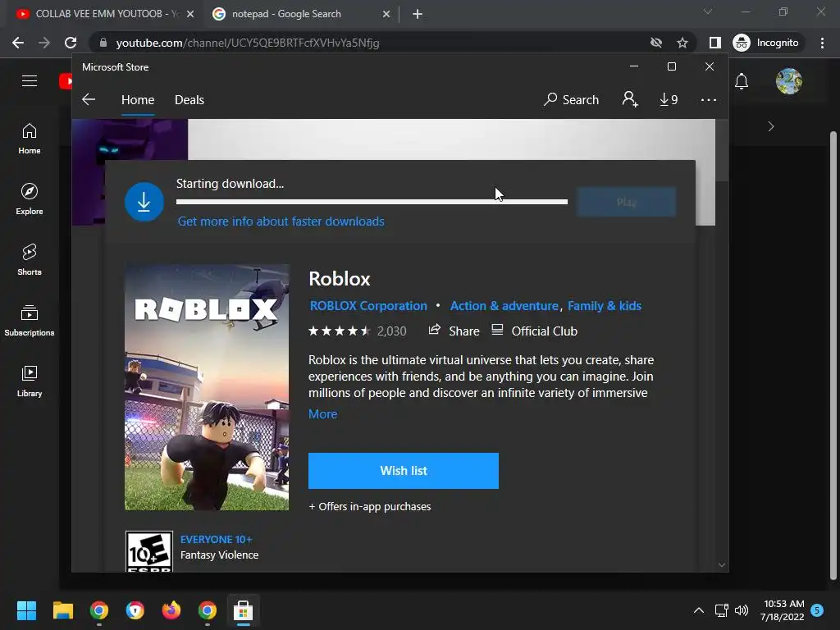840x630 pixels.
Task: Open Firefox from the taskbar
Action: tap(171, 610)
